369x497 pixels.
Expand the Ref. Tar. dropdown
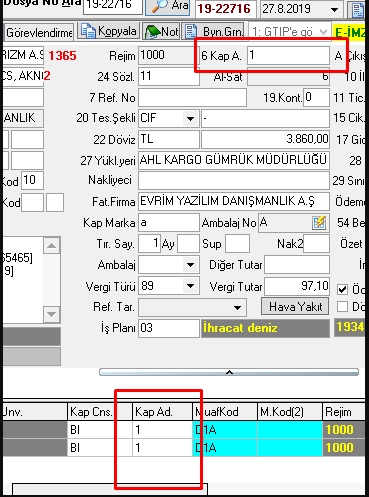coord(237,308)
